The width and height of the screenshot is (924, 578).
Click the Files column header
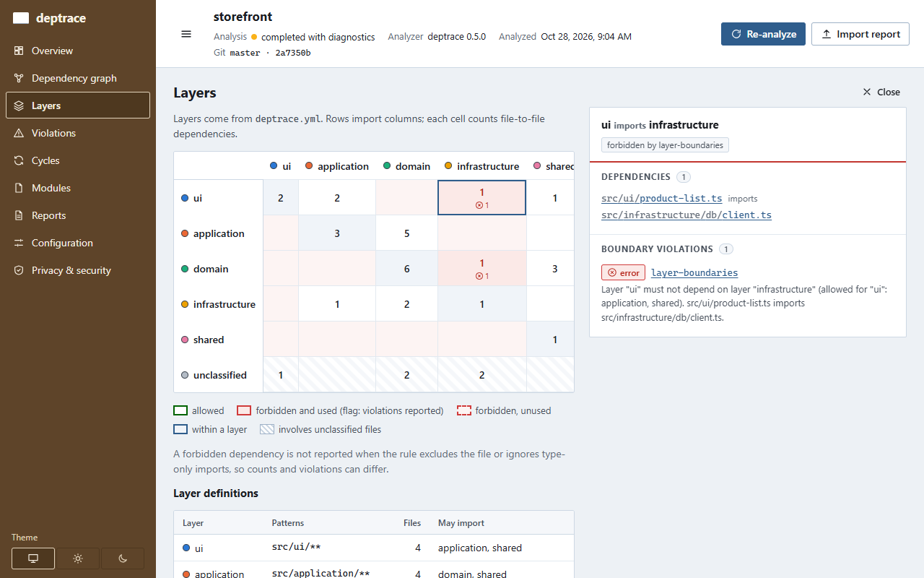412,522
